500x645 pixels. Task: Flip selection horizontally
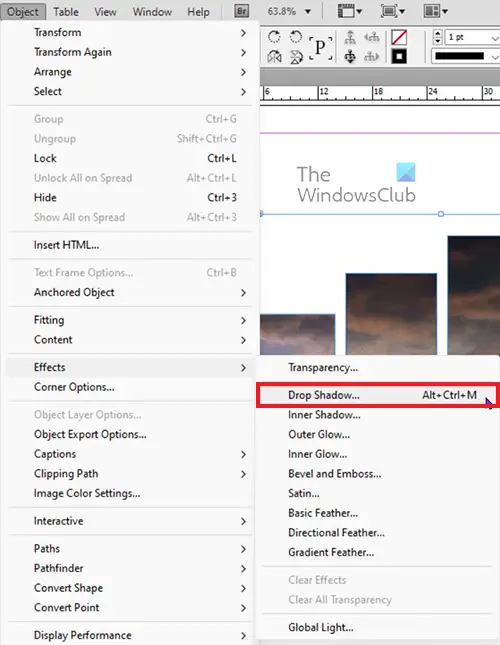click(274, 57)
